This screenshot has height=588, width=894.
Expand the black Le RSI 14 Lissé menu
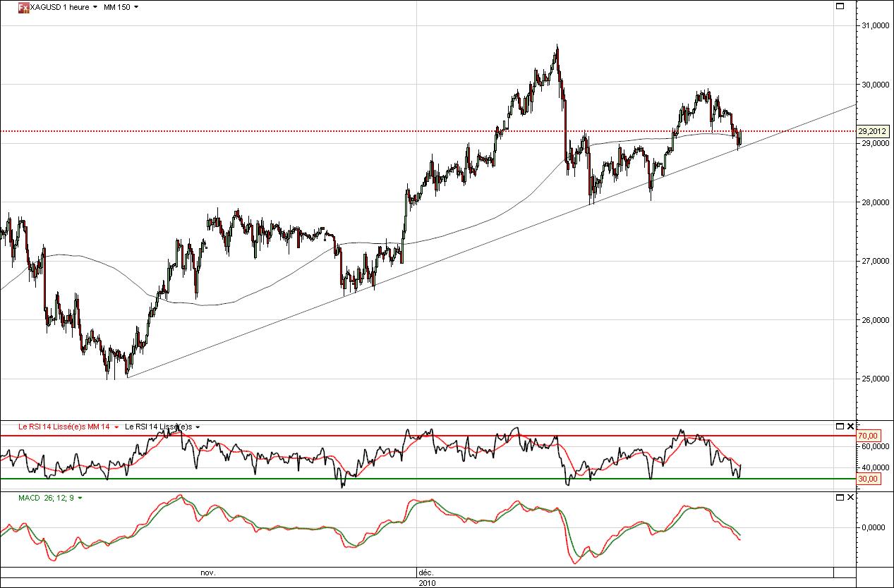click(198, 427)
